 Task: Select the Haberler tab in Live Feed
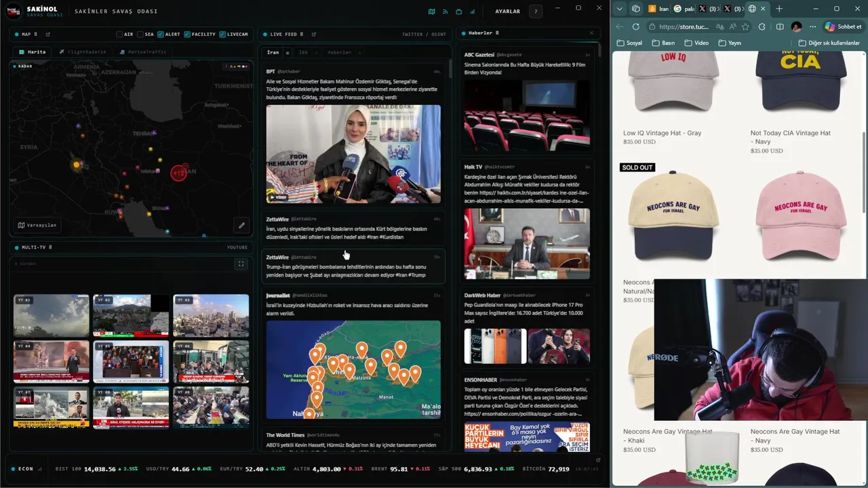[340, 52]
